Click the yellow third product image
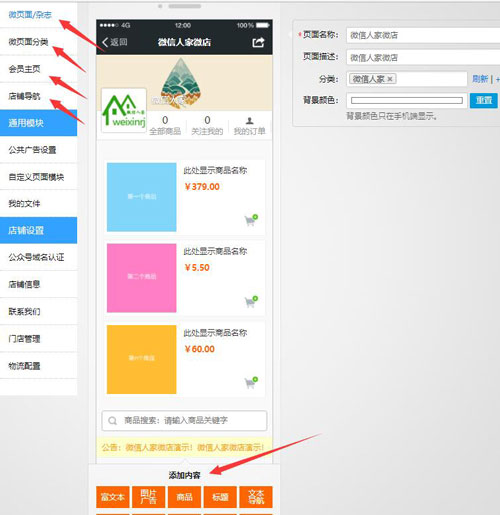Image resolution: width=500 pixels, height=515 pixels. (x=142, y=359)
